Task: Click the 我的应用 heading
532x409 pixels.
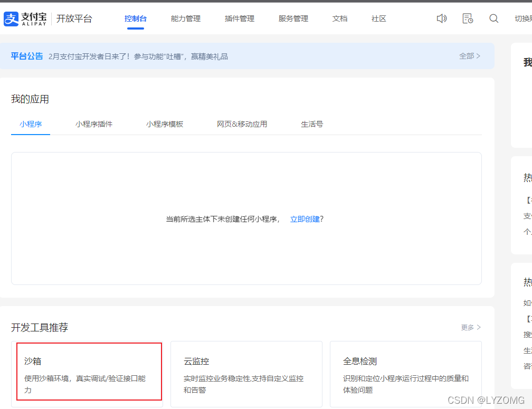Action: coord(30,99)
